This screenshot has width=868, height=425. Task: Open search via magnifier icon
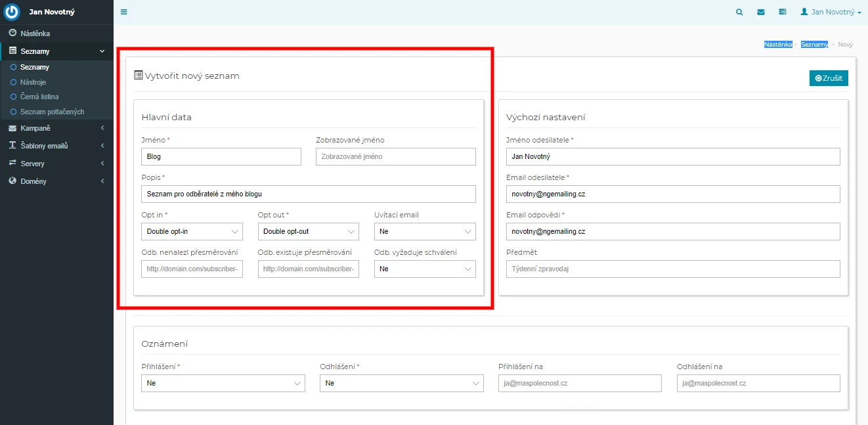pos(739,12)
